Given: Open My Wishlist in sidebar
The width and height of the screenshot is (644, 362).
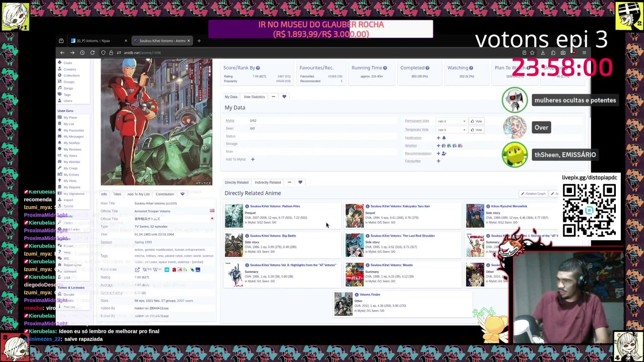Looking at the screenshot, I should (x=71, y=162).
